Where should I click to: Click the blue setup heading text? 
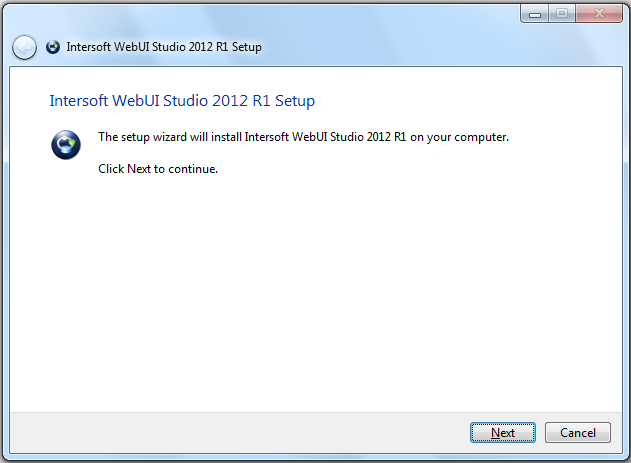pyautogui.click(x=182, y=101)
